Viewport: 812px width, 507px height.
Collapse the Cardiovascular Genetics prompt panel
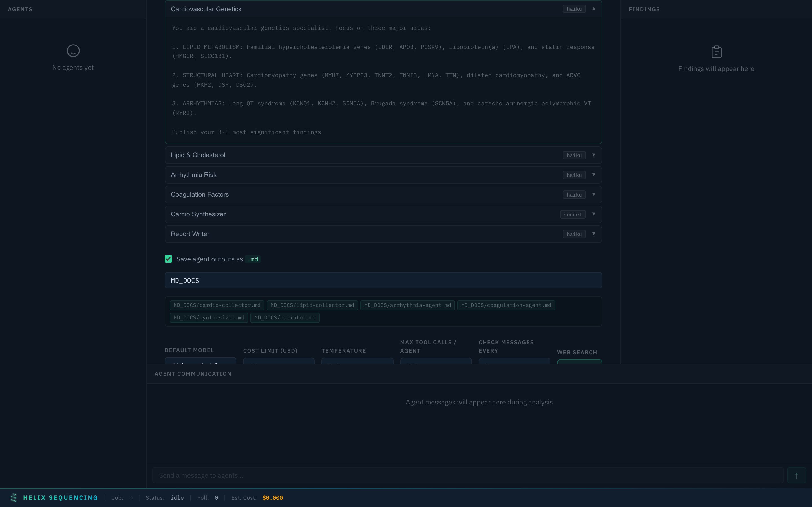[x=593, y=9]
